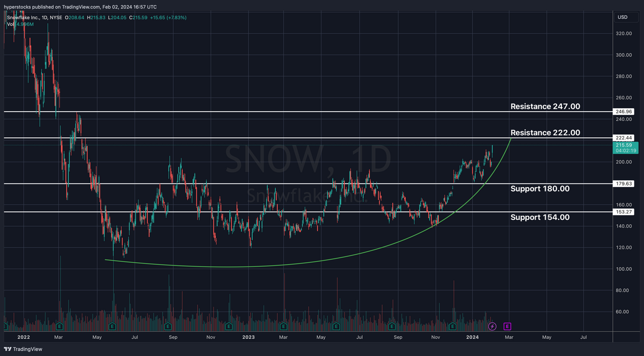This screenshot has width=644, height=356.
Task: Select the earnings marker below November 2023
Action: (452, 326)
